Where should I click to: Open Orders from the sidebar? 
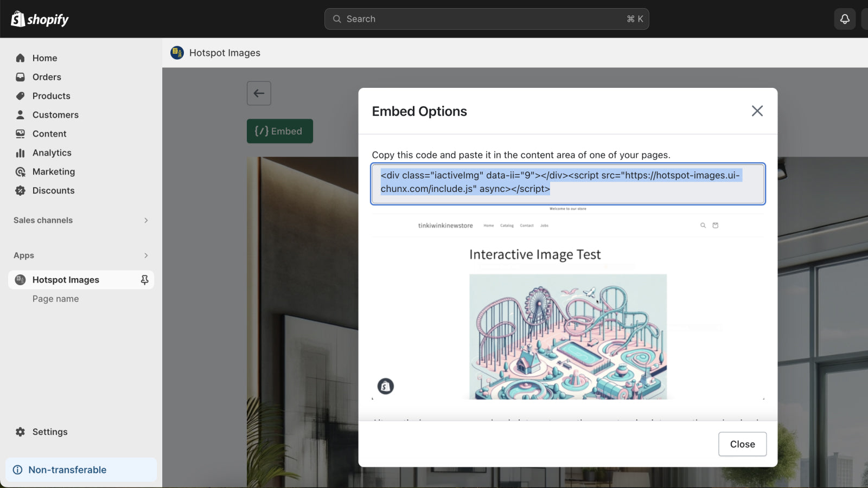[x=46, y=76]
